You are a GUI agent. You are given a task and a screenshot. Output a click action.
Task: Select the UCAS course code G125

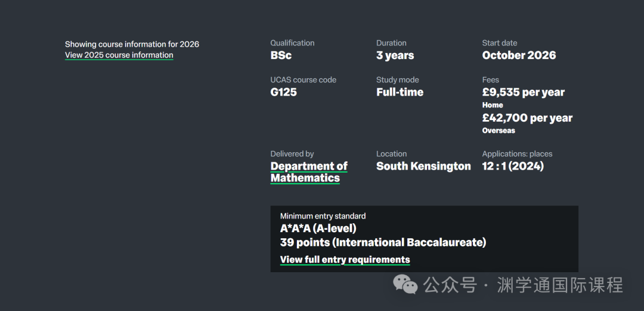pyautogui.click(x=283, y=93)
